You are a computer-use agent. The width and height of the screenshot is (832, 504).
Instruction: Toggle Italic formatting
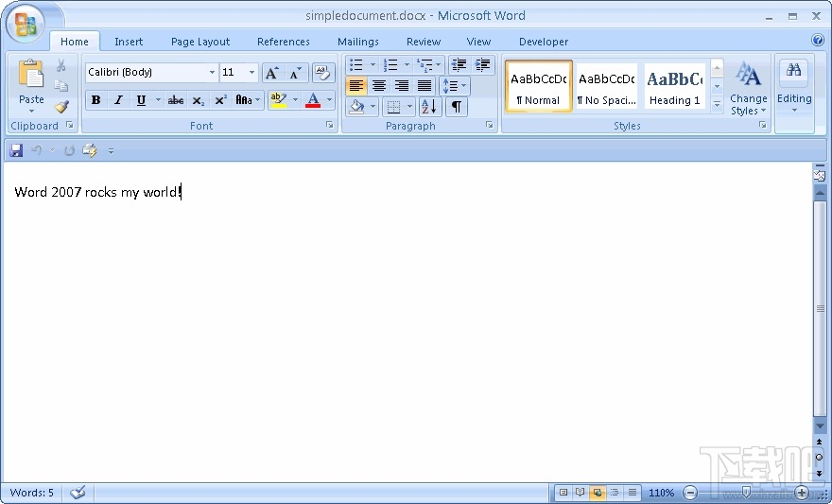tap(118, 100)
